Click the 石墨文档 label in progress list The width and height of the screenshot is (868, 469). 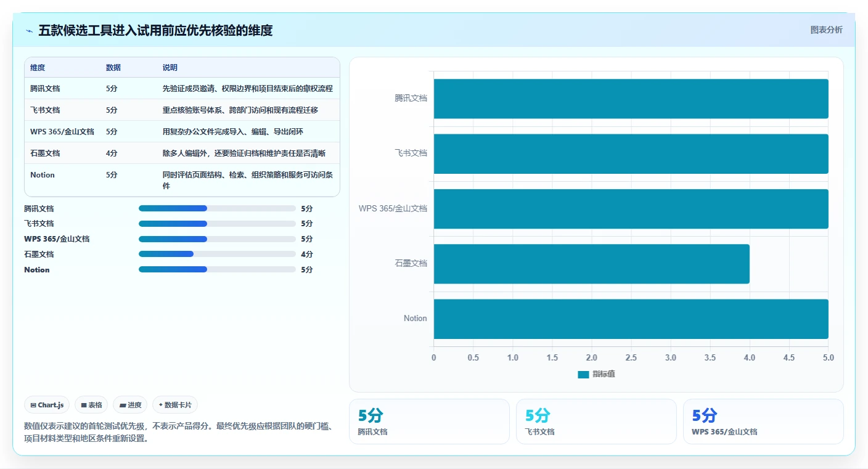pyautogui.click(x=39, y=254)
